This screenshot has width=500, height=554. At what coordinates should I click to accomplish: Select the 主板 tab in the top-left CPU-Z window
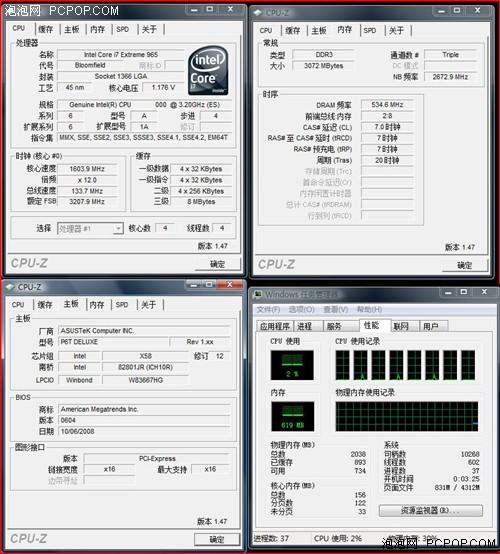(x=72, y=29)
